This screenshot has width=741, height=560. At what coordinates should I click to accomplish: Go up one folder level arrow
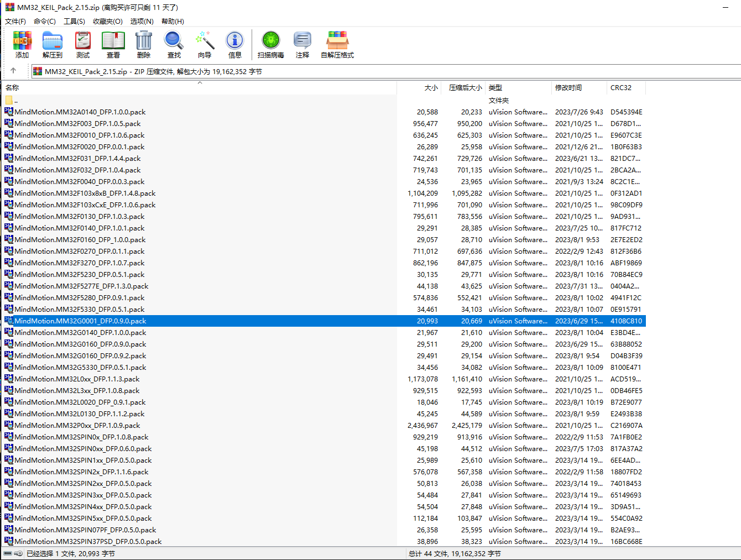point(13,71)
